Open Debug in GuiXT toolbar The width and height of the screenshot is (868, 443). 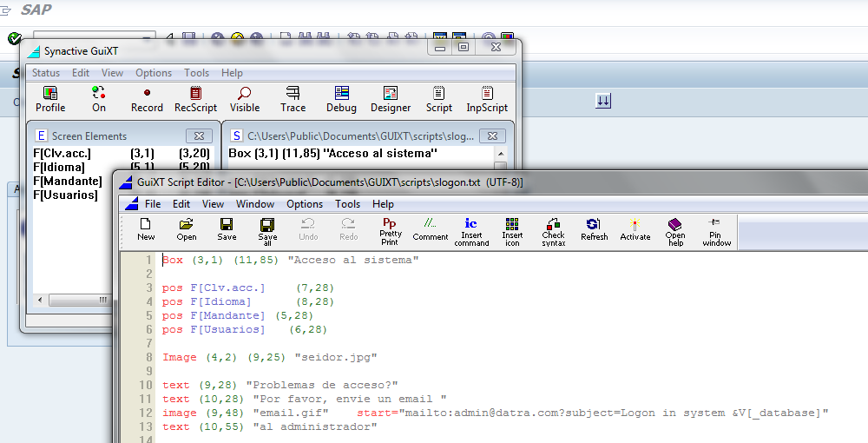click(x=341, y=100)
